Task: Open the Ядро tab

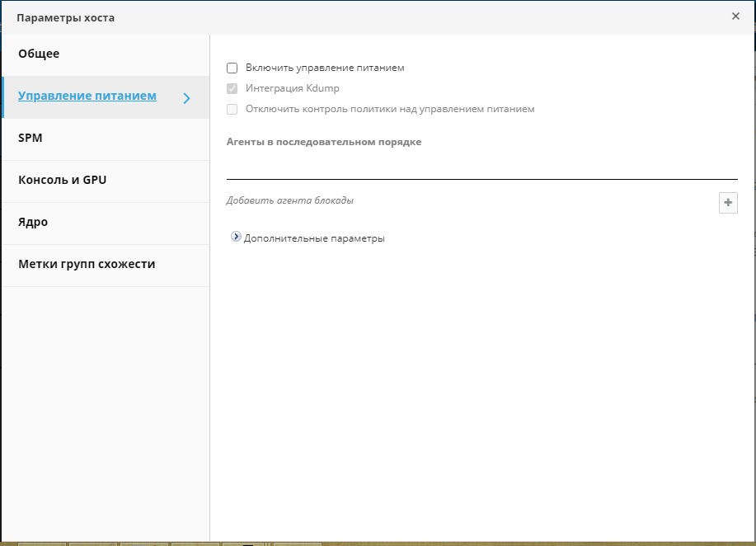Action: click(33, 223)
